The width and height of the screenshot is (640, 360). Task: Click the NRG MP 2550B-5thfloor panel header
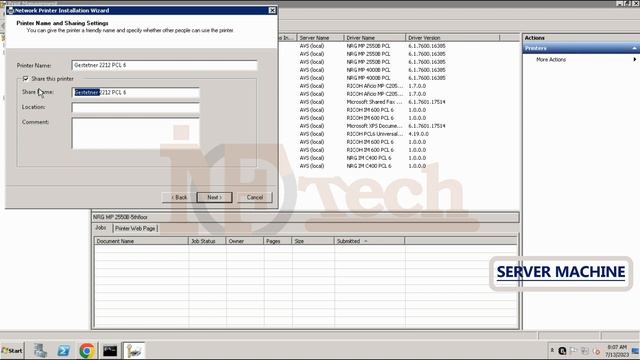pyautogui.click(x=305, y=217)
